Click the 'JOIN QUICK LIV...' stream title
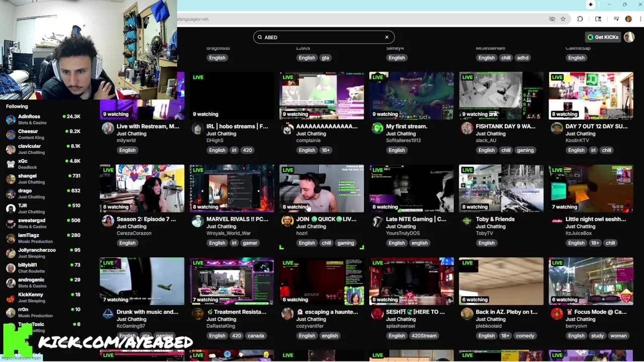Viewport: 644px width, 362px height. [326, 219]
